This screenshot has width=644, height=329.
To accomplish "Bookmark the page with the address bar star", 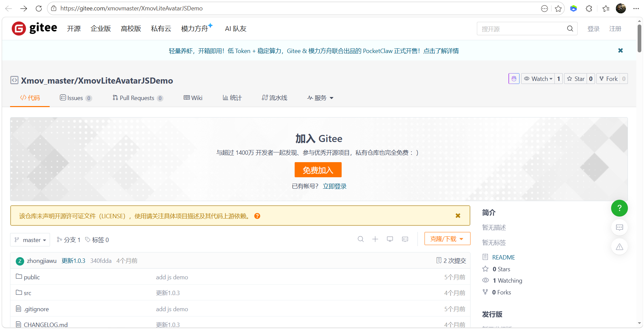I will tap(558, 8).
